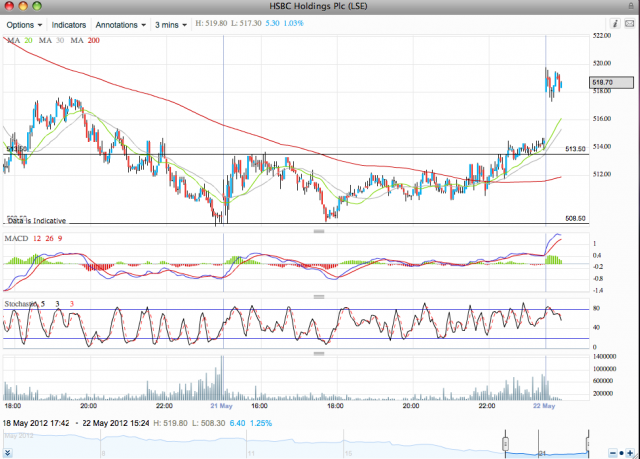Image resolution: width=640 pixels, height=459 pixels.
Task: Select the MA 30 indicator label
Action: pyautogui.click(x=51, y=40)
